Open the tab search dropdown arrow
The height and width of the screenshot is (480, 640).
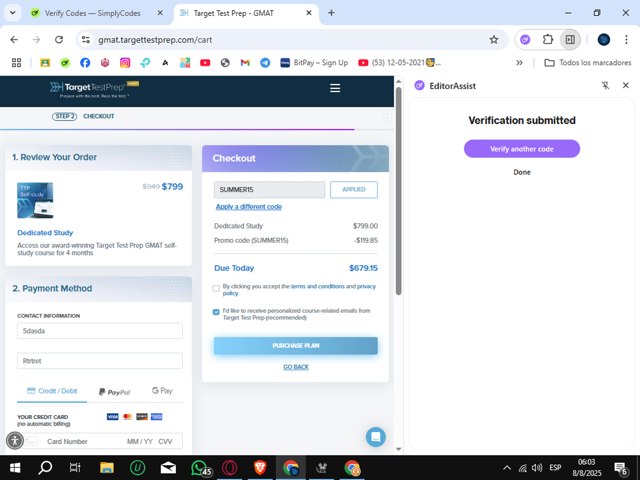[x=13, y=13]
